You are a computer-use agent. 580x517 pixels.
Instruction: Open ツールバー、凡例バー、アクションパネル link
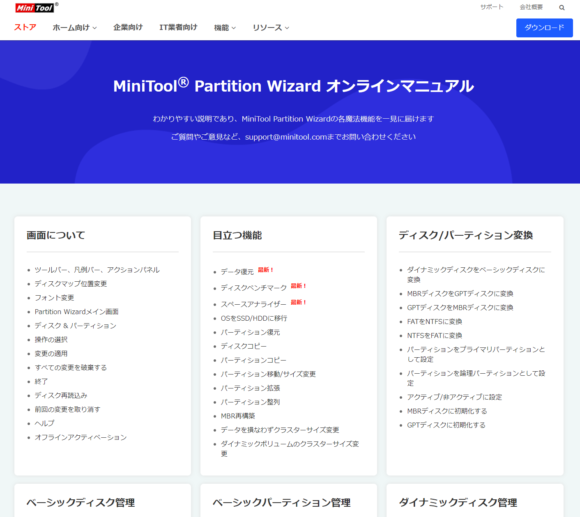click(97, 270)
